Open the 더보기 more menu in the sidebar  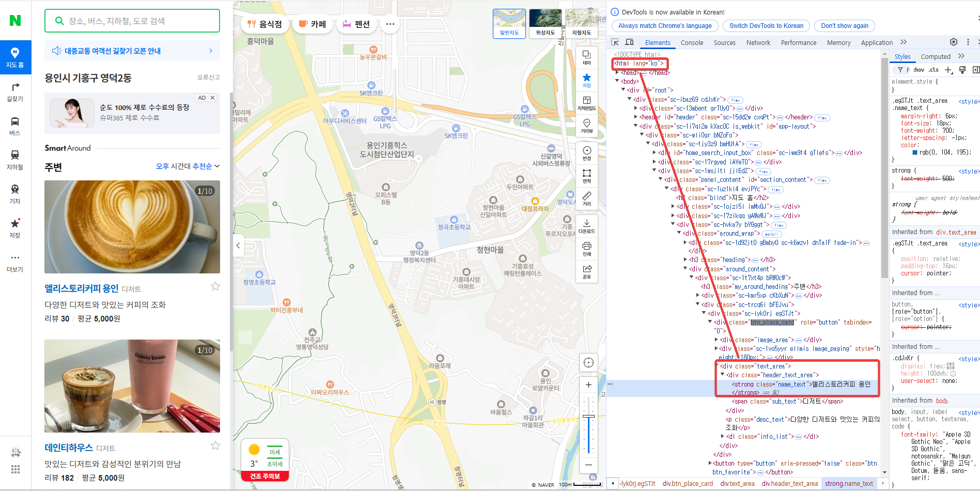[15, 262]
